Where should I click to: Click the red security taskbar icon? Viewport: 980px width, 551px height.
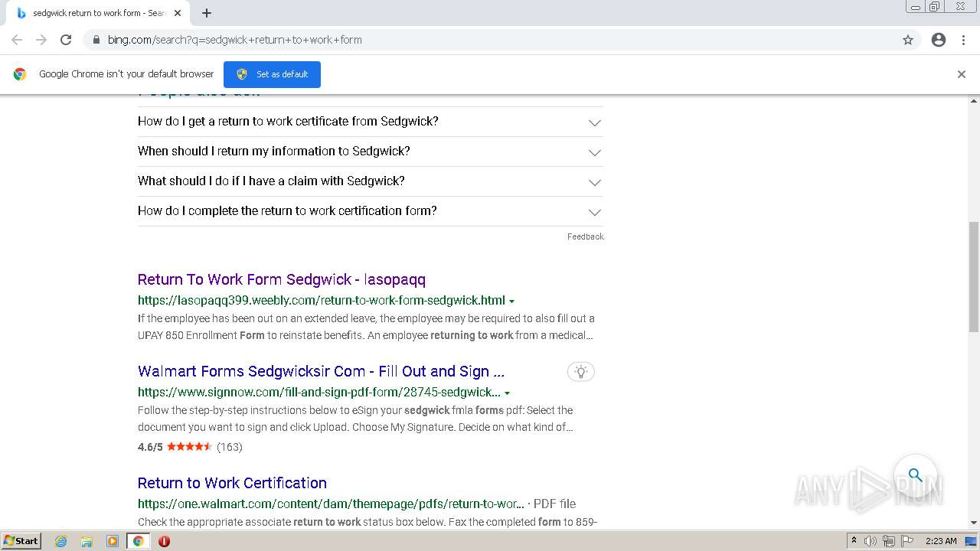coord(164,541)
